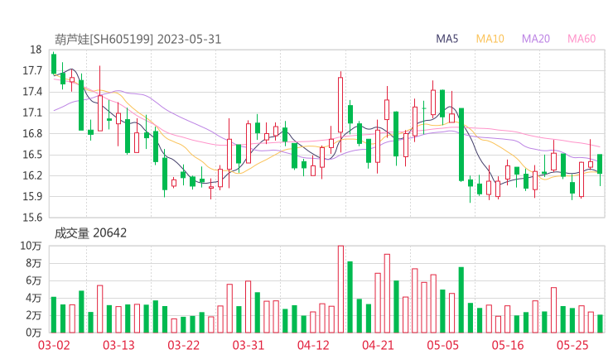Select the tallest red volume bar reaching 10万
This screenshot has width=613, height=364.
pyautogui.click(x=340, y=289)
